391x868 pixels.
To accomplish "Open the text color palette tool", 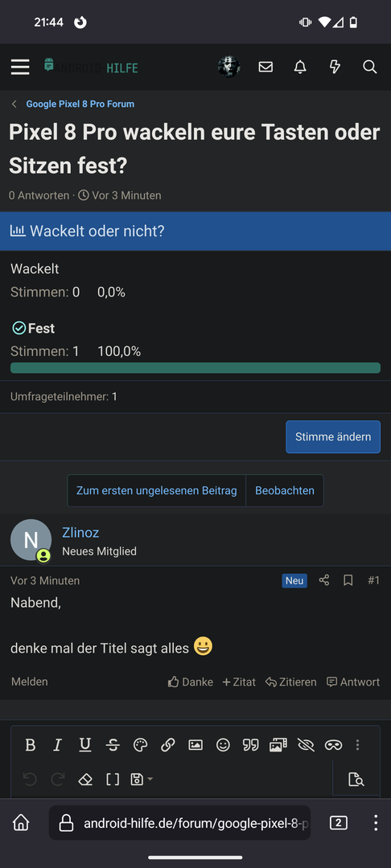I will 141,745.
